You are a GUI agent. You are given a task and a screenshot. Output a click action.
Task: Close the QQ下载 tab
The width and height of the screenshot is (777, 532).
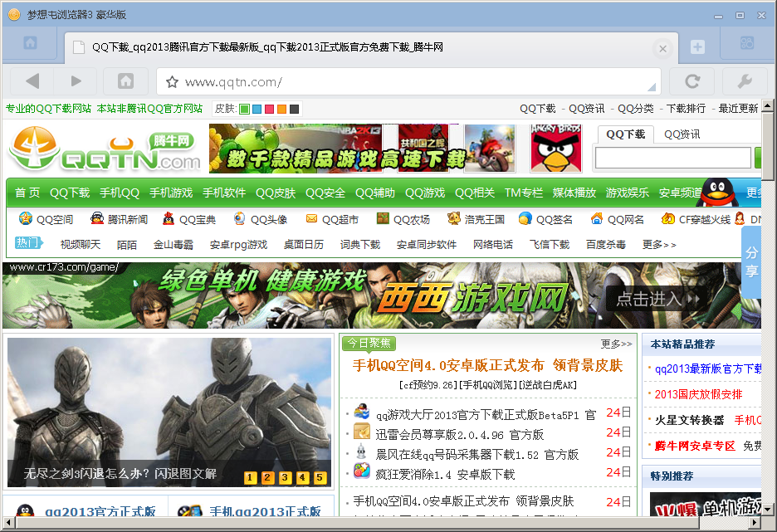coord(662,48)
